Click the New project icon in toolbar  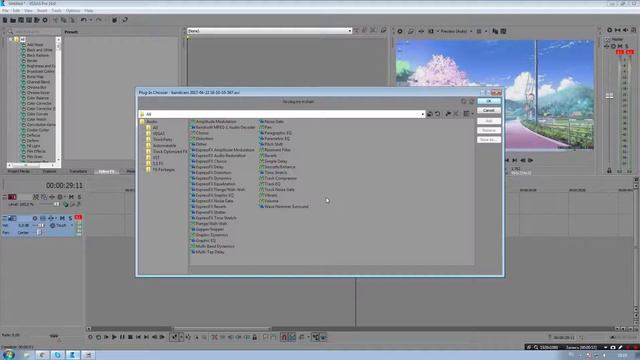coord(5,20)
